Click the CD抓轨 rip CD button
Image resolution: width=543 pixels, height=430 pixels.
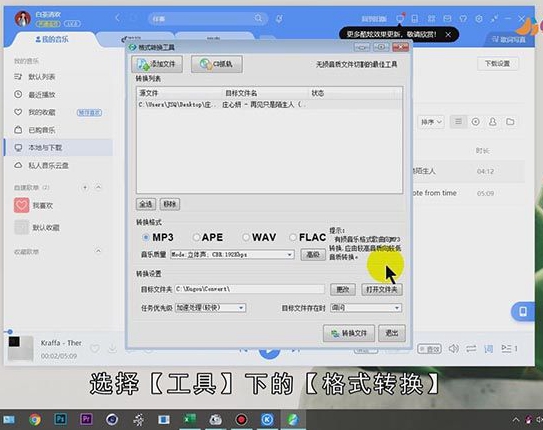[x=216, y=64]
